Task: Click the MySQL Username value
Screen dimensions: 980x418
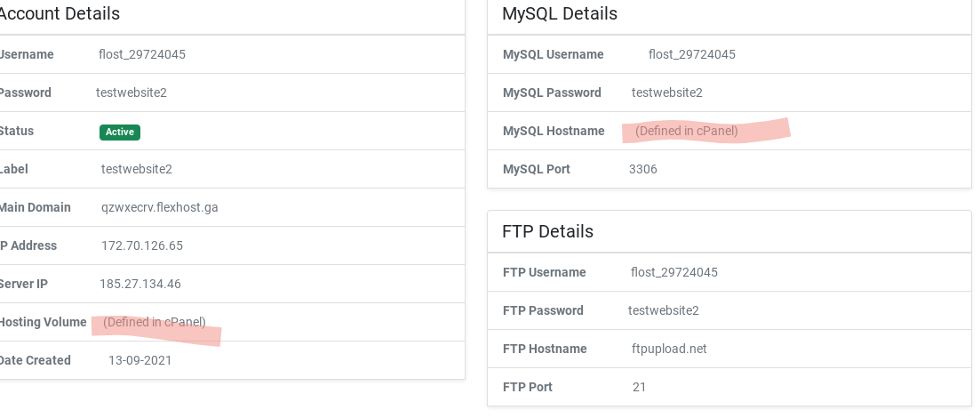Action: click(x=692, y=54)
